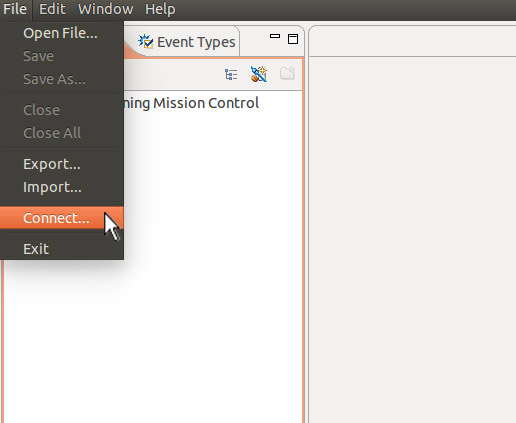Open the Edit menu
The width and height of the screenshot is (516, 423).
click(x=52, y=9)
